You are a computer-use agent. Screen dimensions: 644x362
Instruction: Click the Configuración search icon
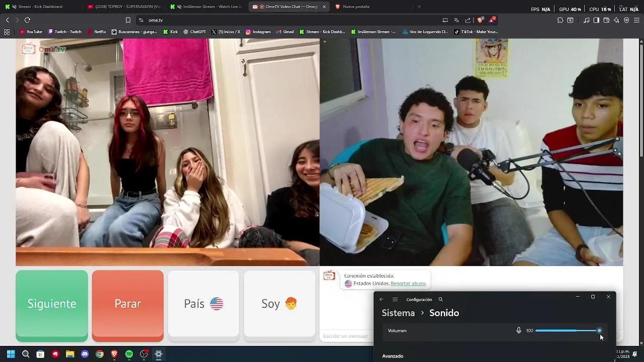[441, 299]
